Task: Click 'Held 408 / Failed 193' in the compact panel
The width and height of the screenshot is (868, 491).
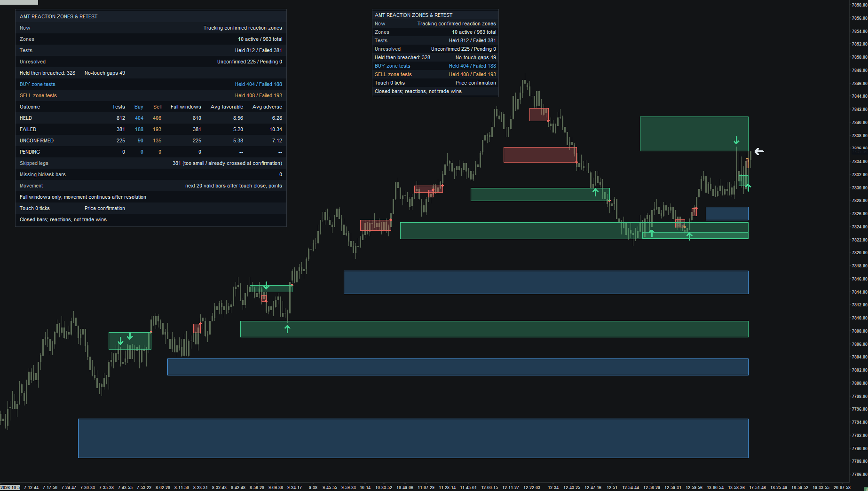Action: [472, 74]
